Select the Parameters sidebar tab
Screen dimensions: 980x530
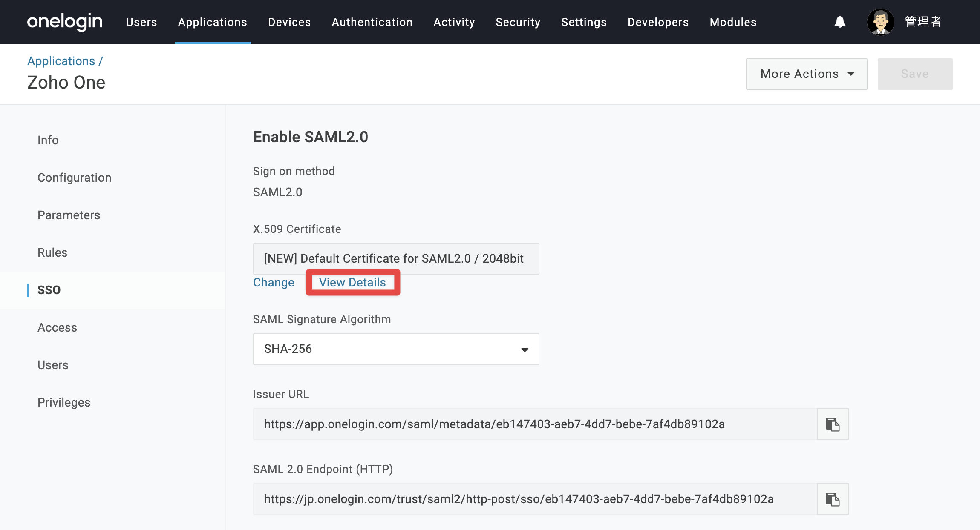click(69, 215)
